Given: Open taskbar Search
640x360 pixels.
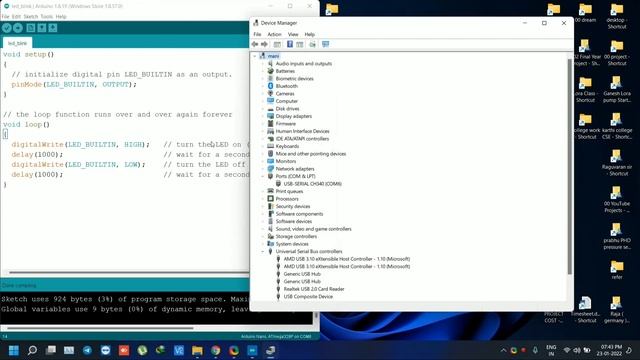Looking at the screenshot, I should tap(32, 350).
